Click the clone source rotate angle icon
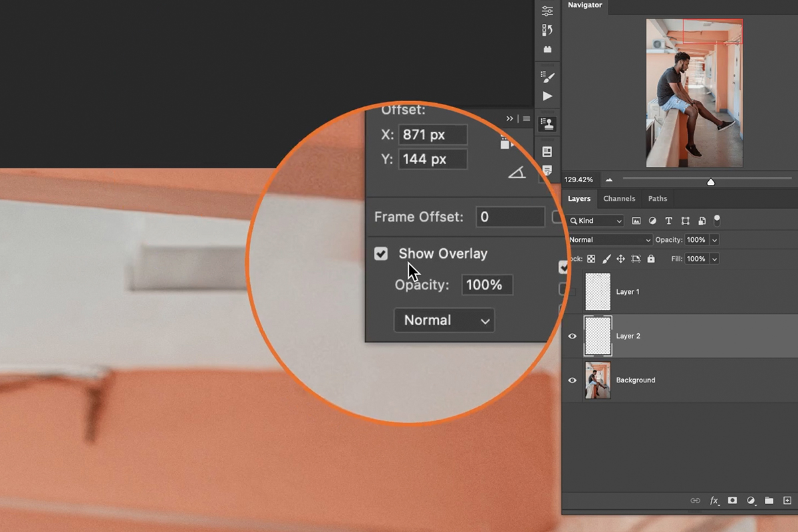 pyautogui.click(x=517, y=173)
